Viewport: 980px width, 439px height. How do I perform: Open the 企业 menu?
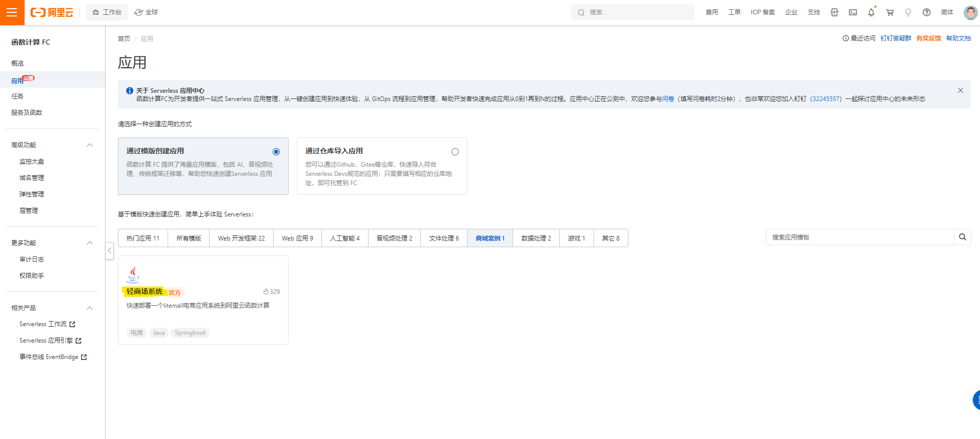pos(791,12)
